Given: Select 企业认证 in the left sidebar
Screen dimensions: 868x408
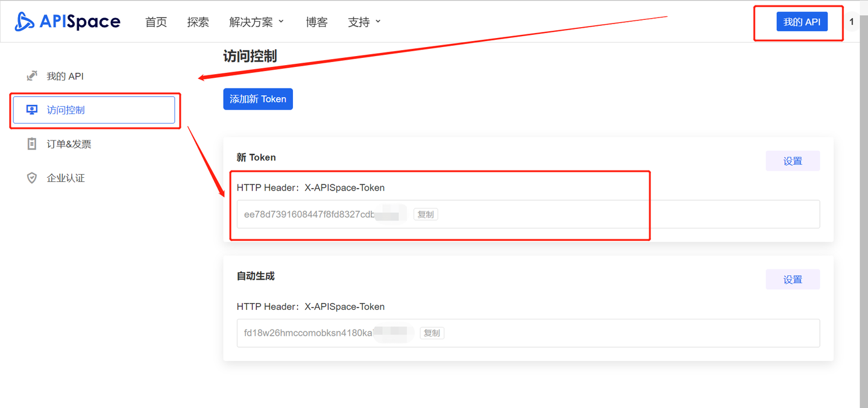Looking at the screenshot, I should (x=66, y=178).
